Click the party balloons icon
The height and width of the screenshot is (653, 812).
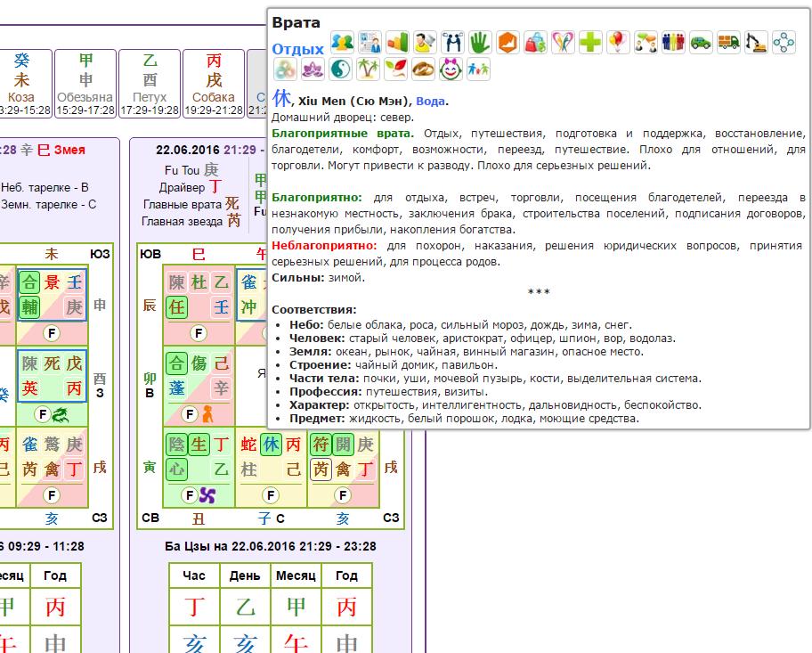pyautogui.click(x=618, y=43)
